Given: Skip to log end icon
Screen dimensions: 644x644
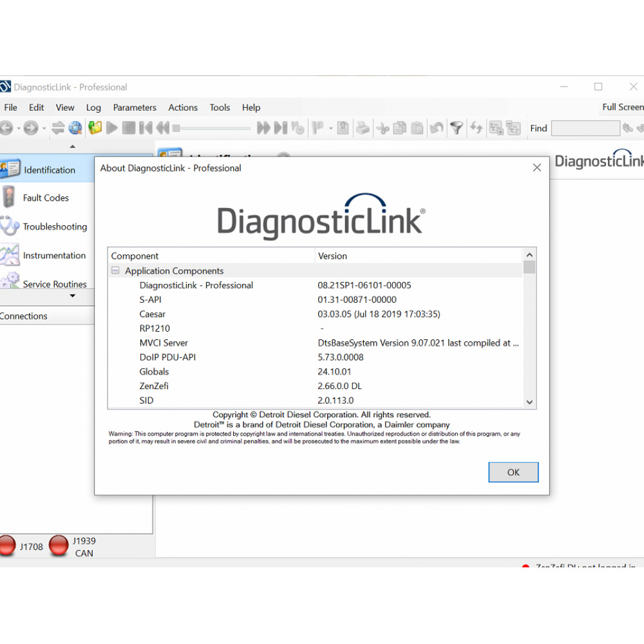Looking at the screenshot, I should click(281, 128).
